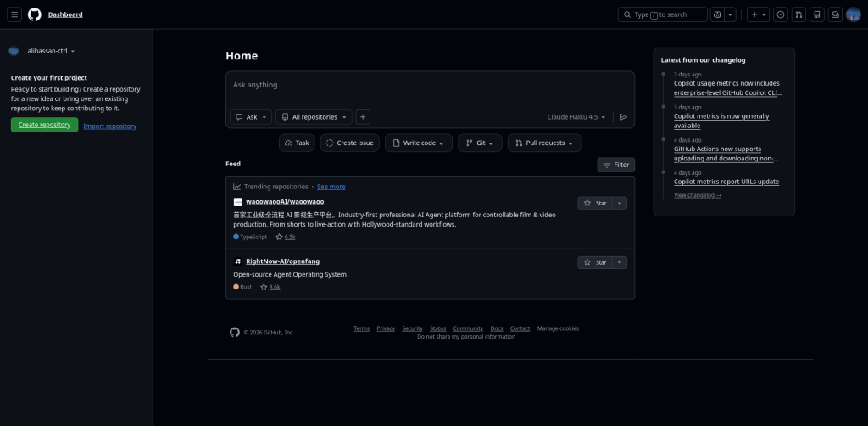Click the plus attachment button beside All repositories
The height and width of the screenshot is (426, 868).
tap(363, 117)
